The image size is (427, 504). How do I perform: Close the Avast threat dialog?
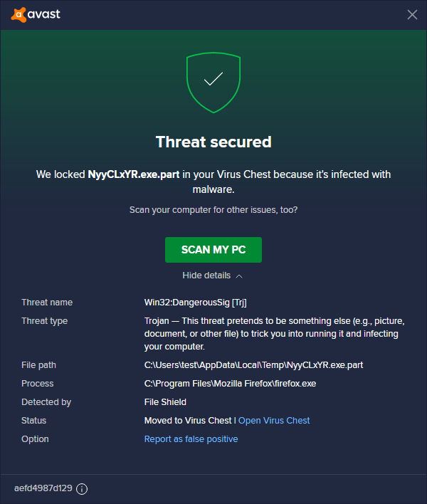point(412,14)
